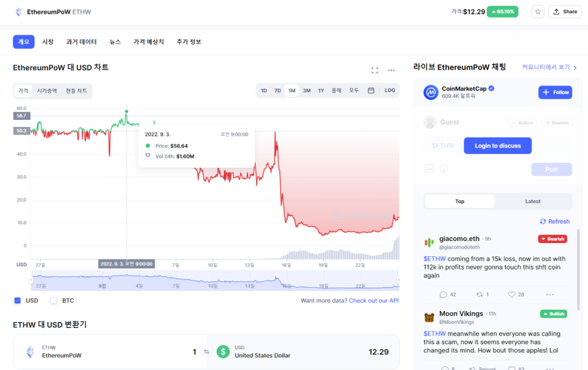The image size is (588, 370).
Task: Open 커뮤니티에서 보기 link
Action: 549,67
